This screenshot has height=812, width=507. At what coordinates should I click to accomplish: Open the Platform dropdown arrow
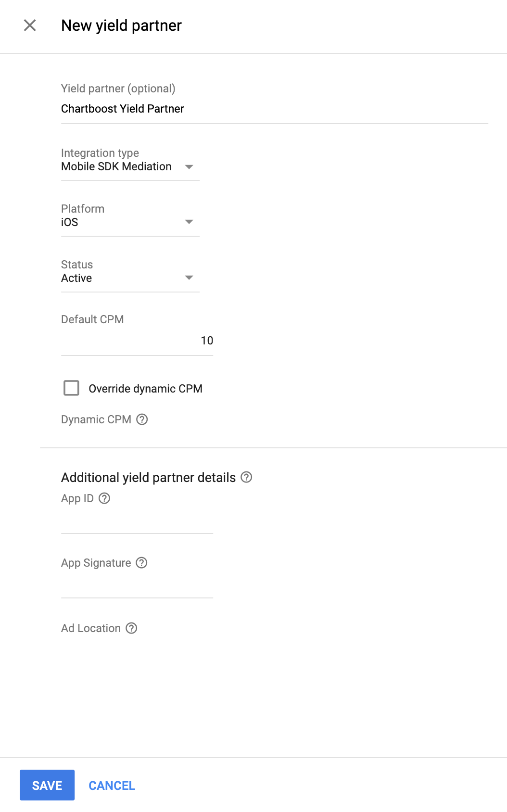pyautogui.click(x=189, y=222)
